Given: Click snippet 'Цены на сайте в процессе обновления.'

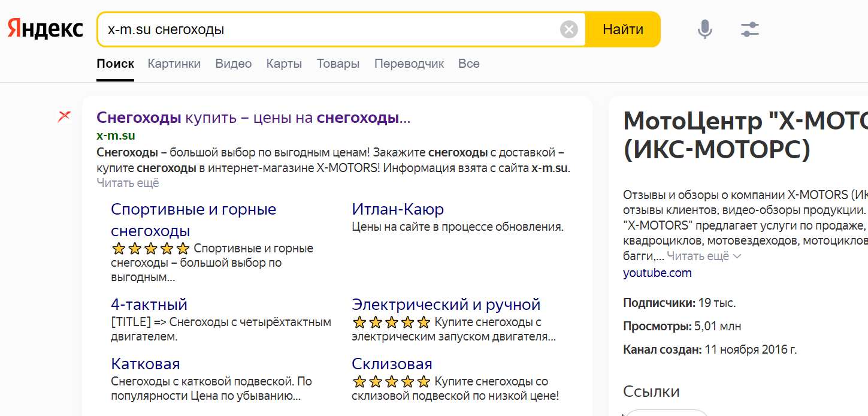Looking at the screenshot, I should point(458,227).
